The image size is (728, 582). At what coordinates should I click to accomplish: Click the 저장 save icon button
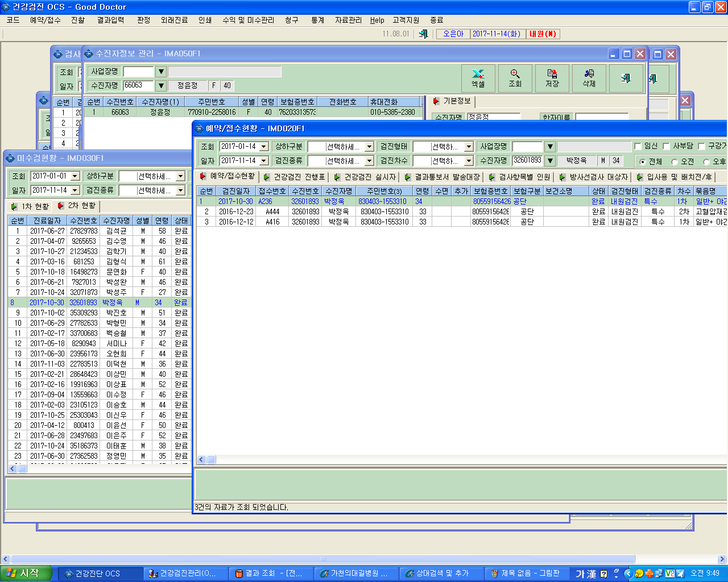click(552, 78)
